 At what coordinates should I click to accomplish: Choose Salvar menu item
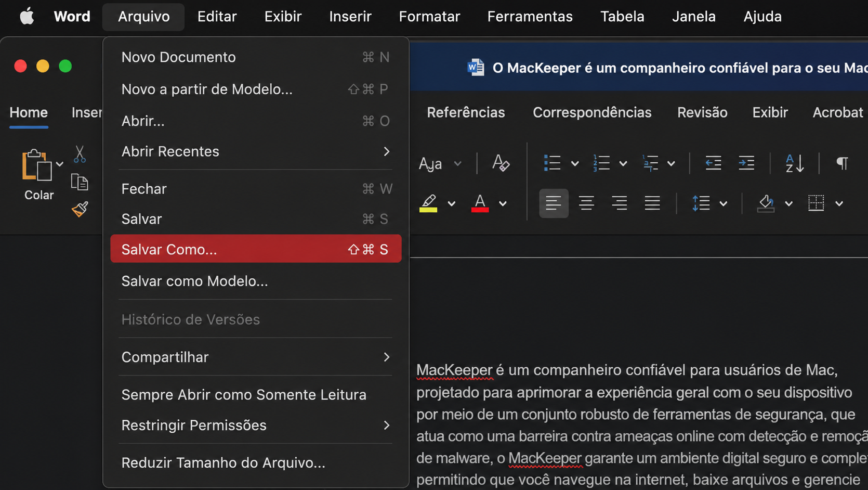click(256, 219)
